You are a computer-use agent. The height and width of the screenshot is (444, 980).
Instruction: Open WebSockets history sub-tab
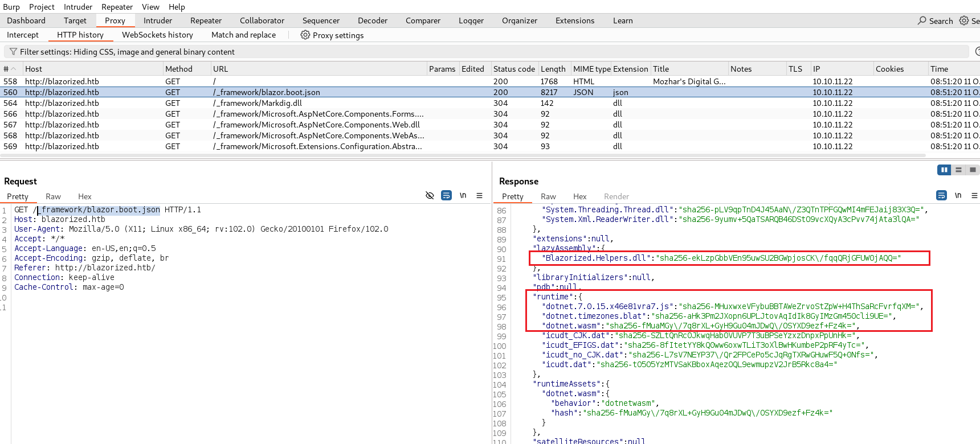(157, 35)
